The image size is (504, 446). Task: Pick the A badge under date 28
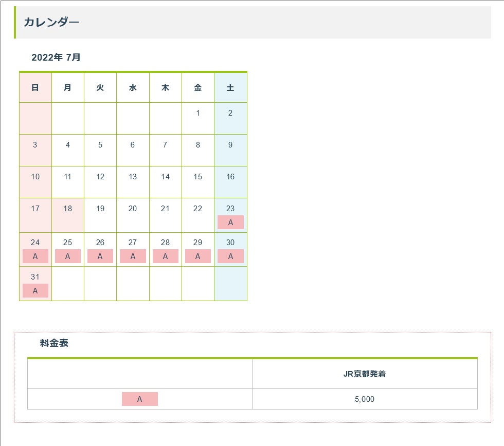pyautogui.click(x=165, y=256)
